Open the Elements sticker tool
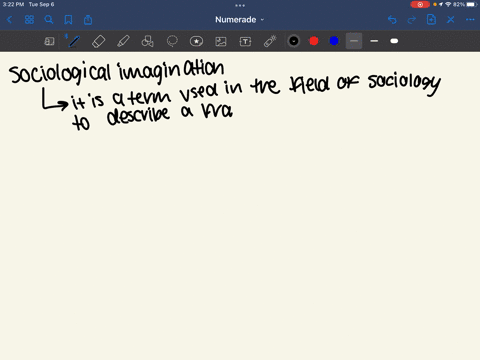The width and height of the screenshot is (480, 360). (x=196, y=41)
